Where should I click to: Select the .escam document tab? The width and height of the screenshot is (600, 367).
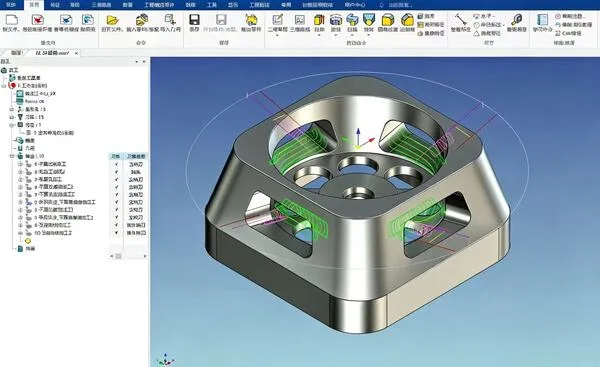(x=52, y=53)
